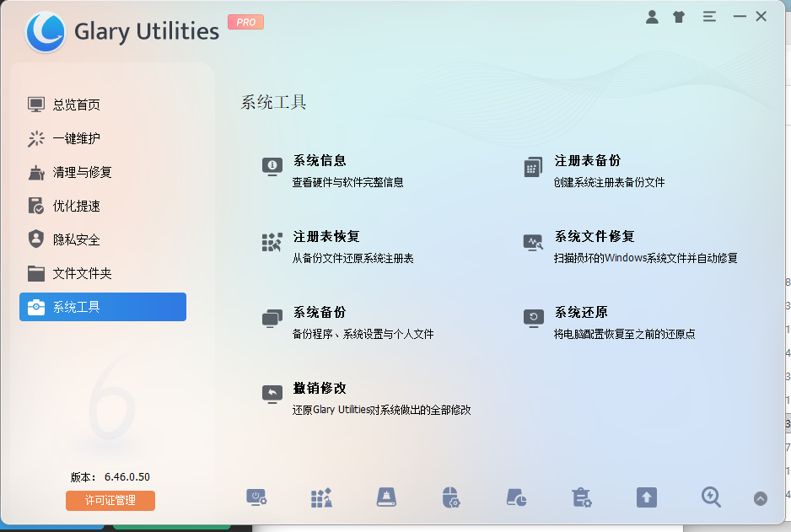This screenshot has height=532, width=791.
Task: Click 扫描损坏的Windows系统文件并自动修复 description
Action: point(645,258)
